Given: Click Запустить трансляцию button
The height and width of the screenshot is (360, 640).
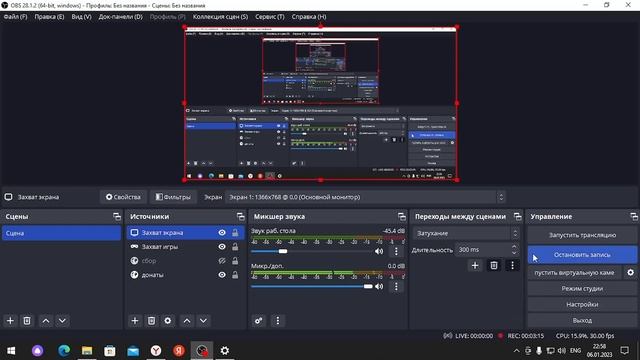Looking at the screenshot, I should coord(582,235).
